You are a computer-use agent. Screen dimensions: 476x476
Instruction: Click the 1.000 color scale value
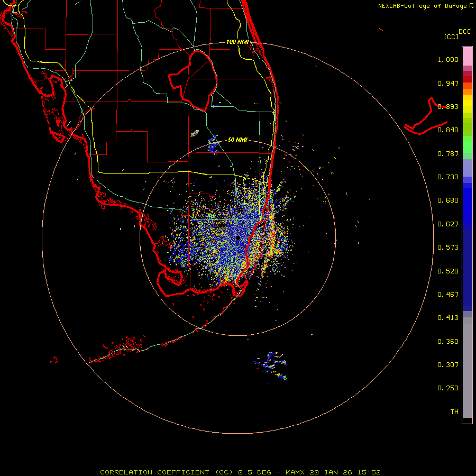[x=448, y=59]
